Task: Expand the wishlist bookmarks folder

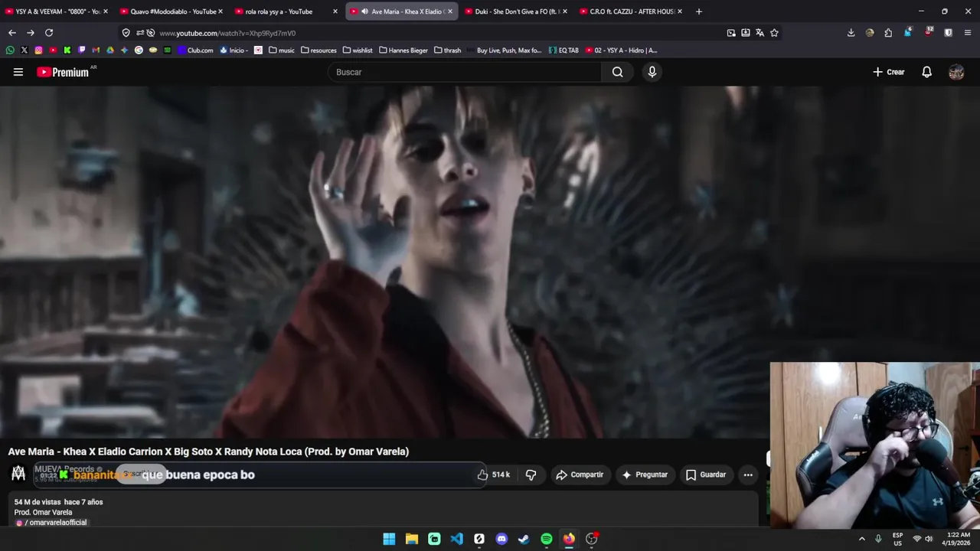Action: [358, 51]
